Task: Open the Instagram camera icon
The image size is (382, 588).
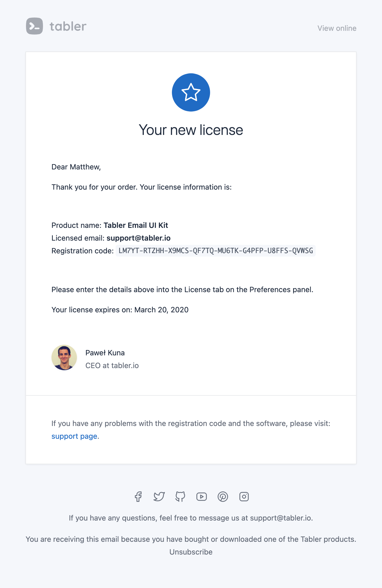Action: pos(244,497)
